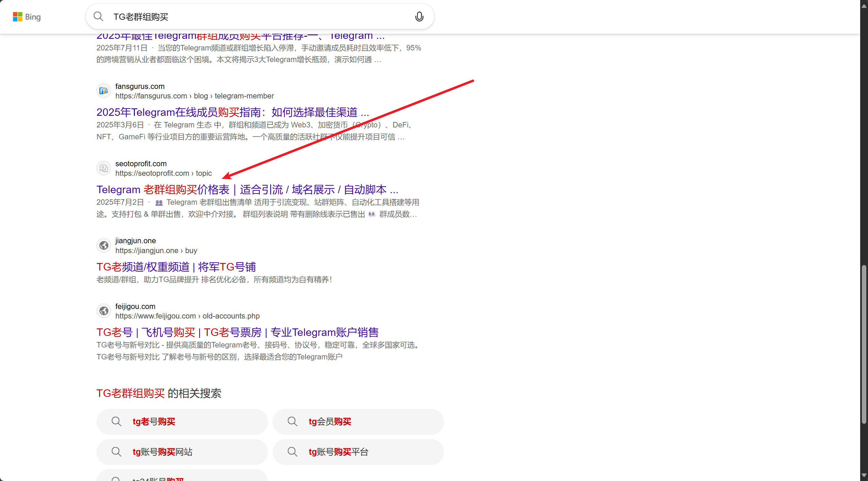
Task: Open the 2025年Telegram在线成员购买指南 result
Action: [232, 112]
